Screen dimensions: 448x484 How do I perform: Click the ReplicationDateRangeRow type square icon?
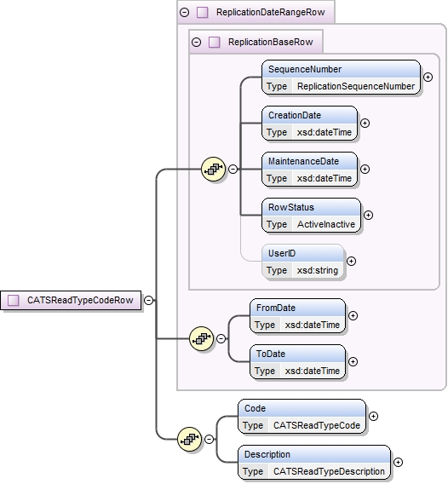203,12
